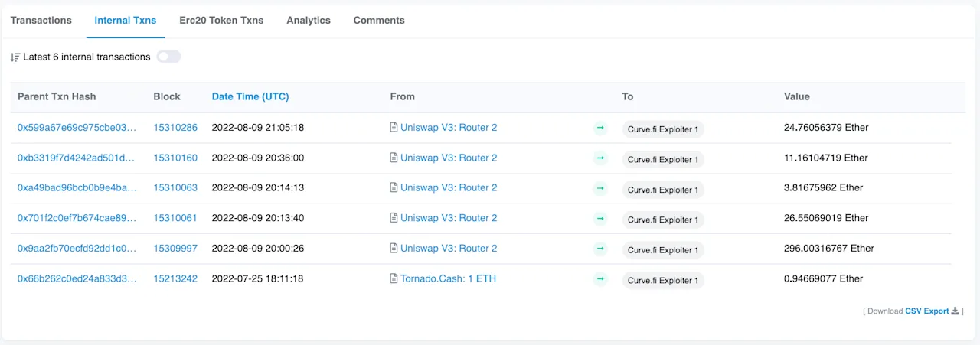Select the value 3.81675962 Ether

tap(824, 187)
